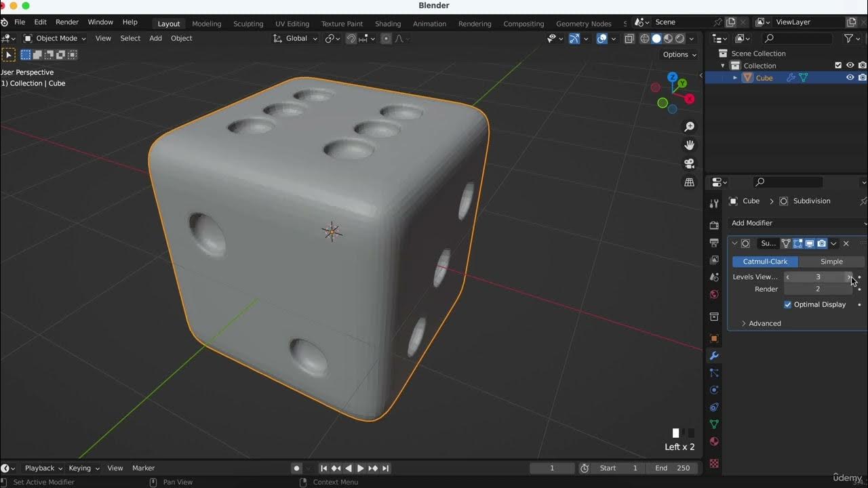868x488 pixels.
Task: Click the modifier wrench icon on Cube row
Action: pyautogui.click(x=791, y=78)
